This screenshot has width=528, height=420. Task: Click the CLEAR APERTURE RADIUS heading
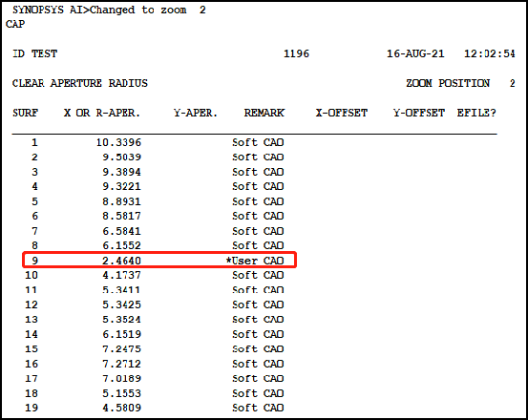coord(80,83)
